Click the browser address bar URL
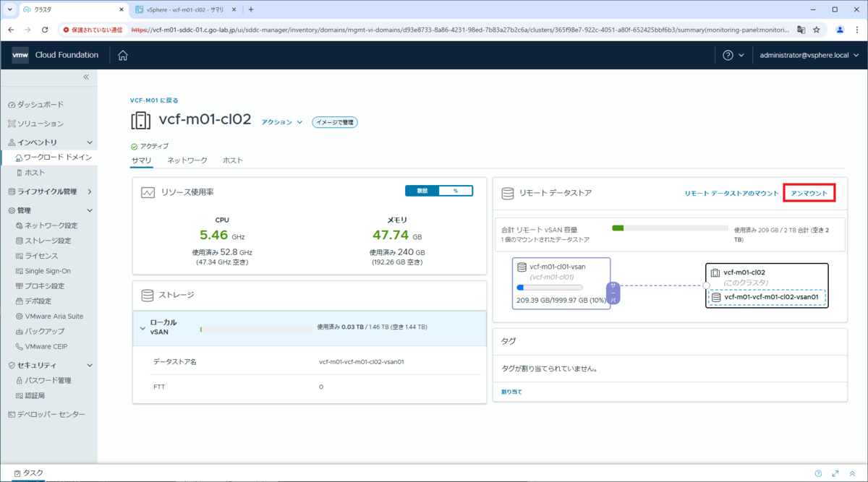 [459, 30]
